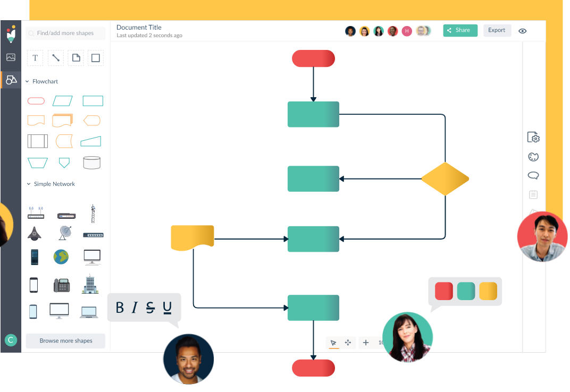Select the Text tool
570x392 pixels.
pos(35,58)
